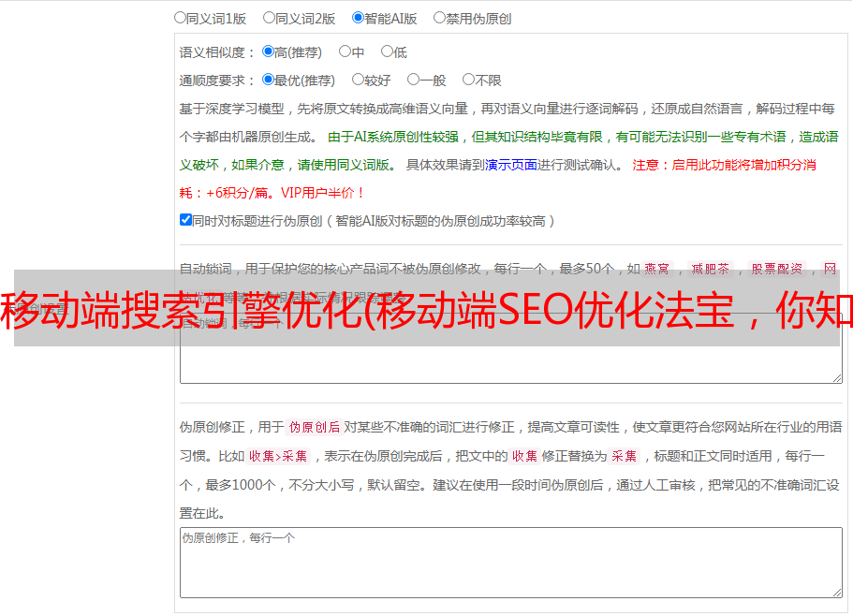This screenshot has height=616, width=853.
Task: Click the red 移动端搜索引擎优化 banner title
Action: pos(427,310)
